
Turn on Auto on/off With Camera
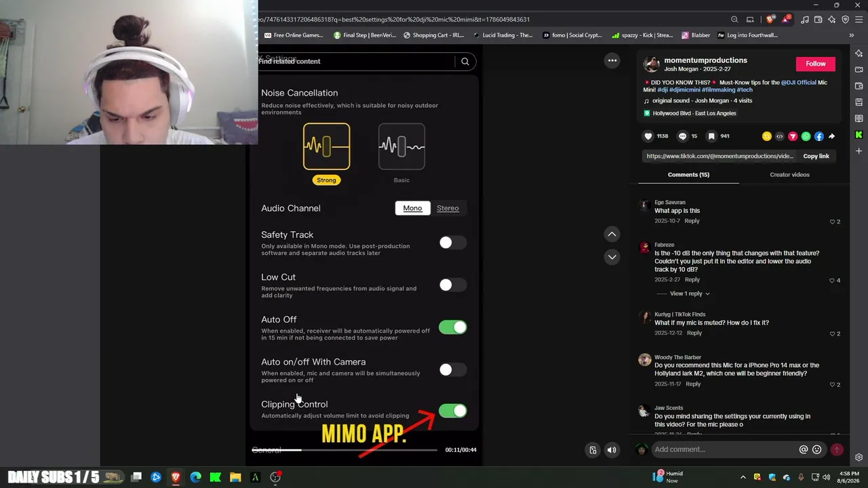(452, 369)
